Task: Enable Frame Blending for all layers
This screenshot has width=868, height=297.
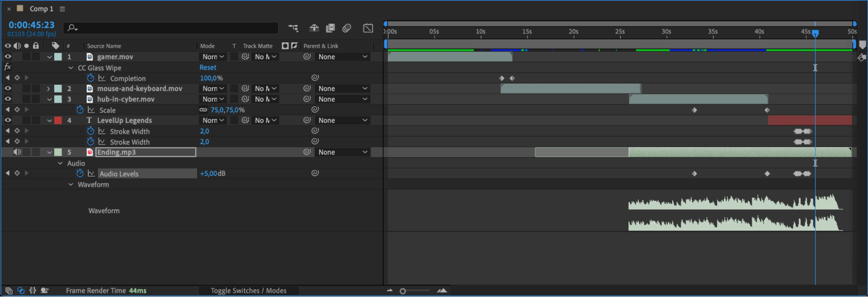Action: pyautogui.click(x=330, y=28)
